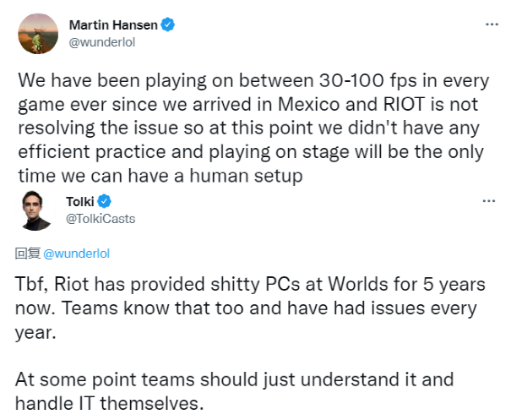Open more options on Martin Hansen's tweet

coord(491,25)
